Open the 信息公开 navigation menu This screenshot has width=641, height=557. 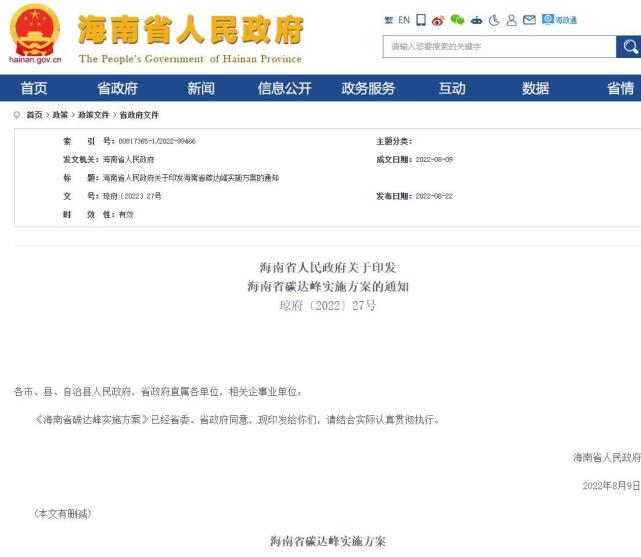[284, 88]
